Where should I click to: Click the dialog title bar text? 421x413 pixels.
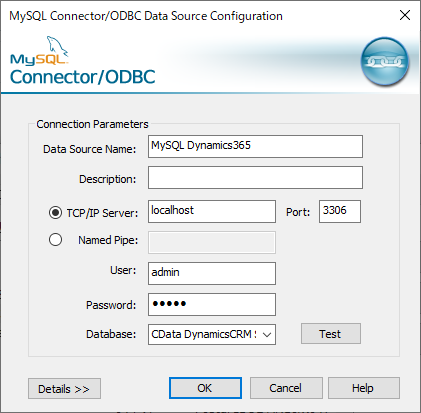[x=146, y=16]
